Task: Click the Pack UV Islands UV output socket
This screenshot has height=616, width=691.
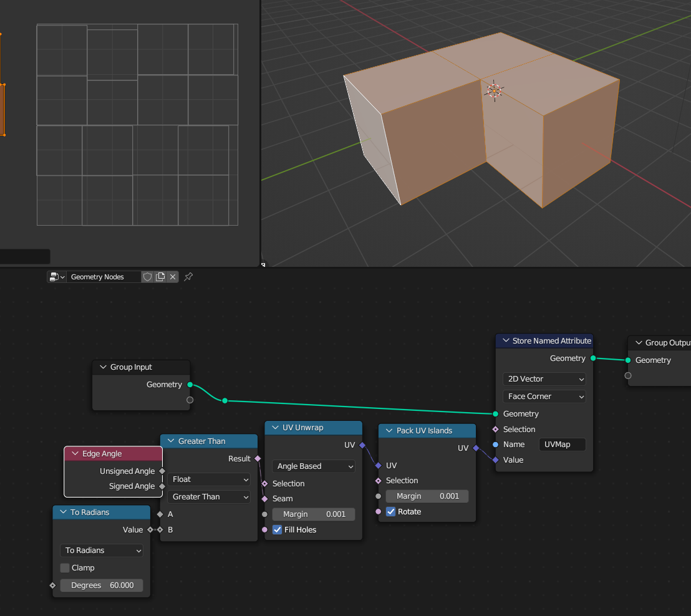Action: (476, 448)
